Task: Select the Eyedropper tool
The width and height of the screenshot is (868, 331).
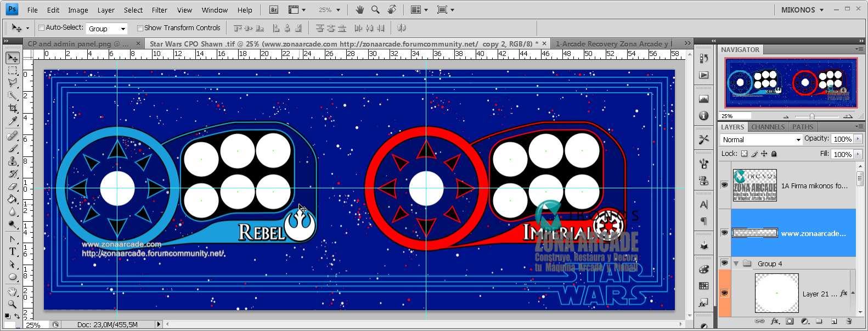Action: 13,121
